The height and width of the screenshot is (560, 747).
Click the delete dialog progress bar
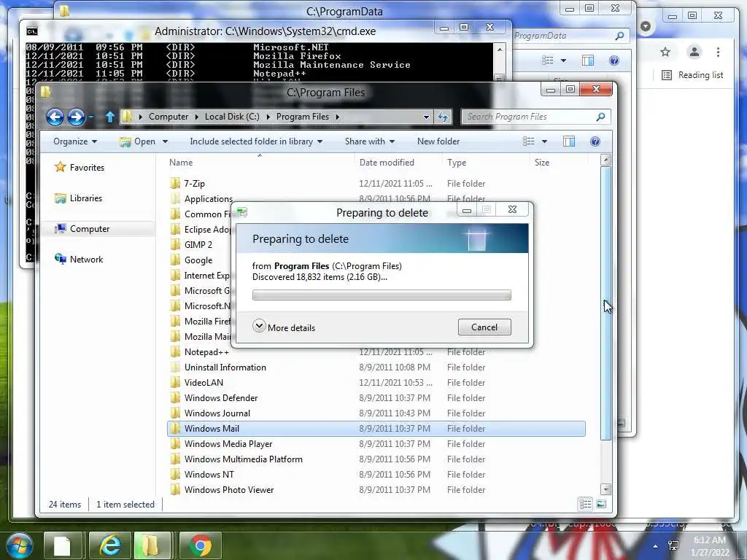click(x=382, y=295)
